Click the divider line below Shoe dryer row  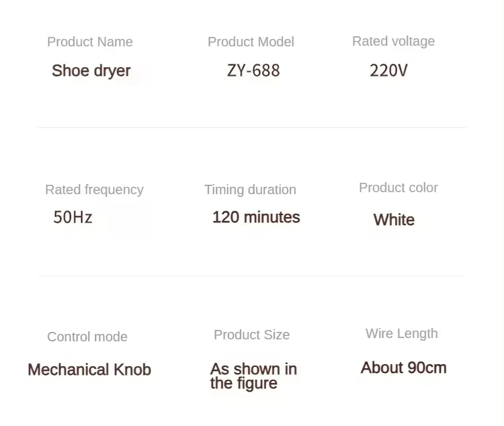(251, 127)
